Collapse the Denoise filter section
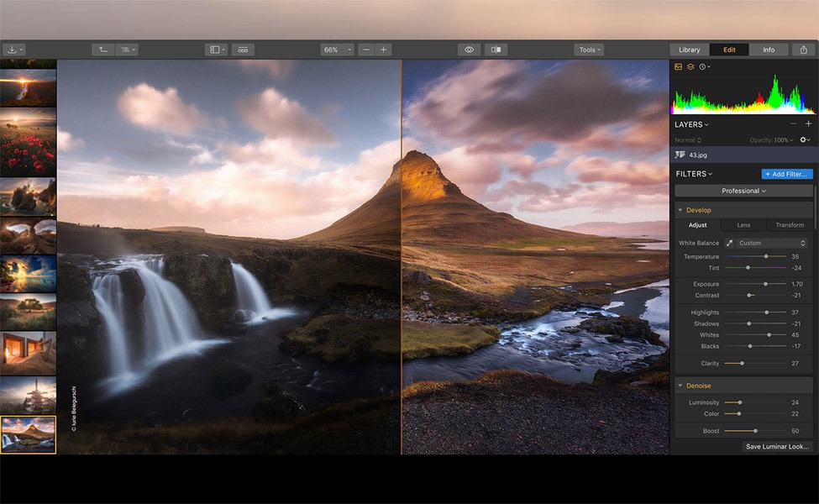Screen dimensions: 819x504 (x=680, y=386)
